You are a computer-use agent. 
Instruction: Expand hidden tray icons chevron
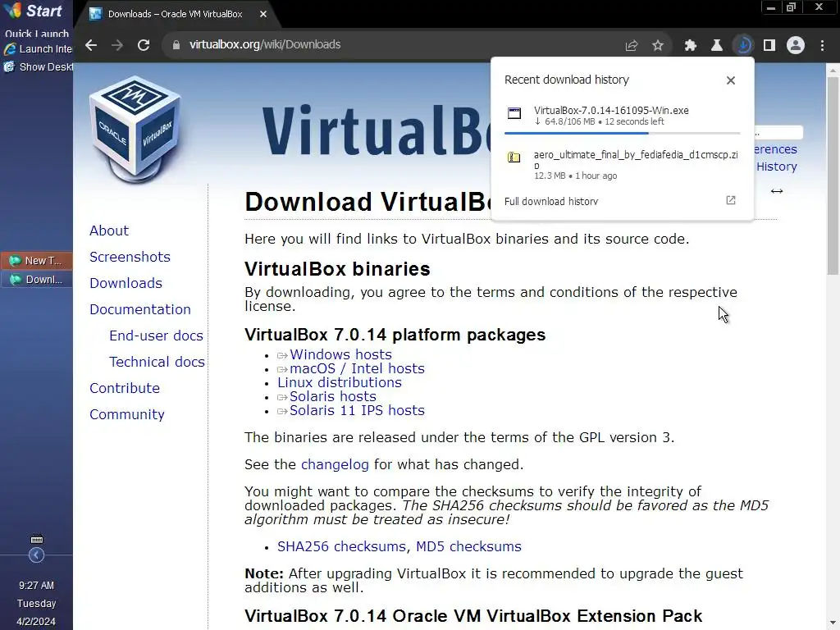[36, 555]
